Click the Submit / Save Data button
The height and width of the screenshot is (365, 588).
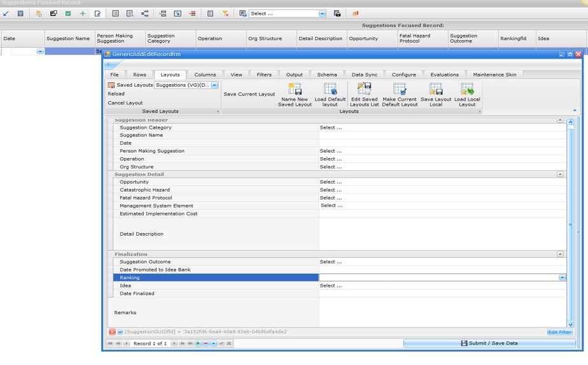489,343
